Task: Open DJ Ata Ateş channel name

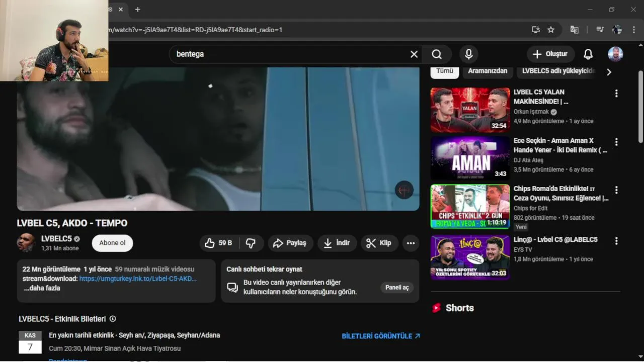Action: (528, 160)
